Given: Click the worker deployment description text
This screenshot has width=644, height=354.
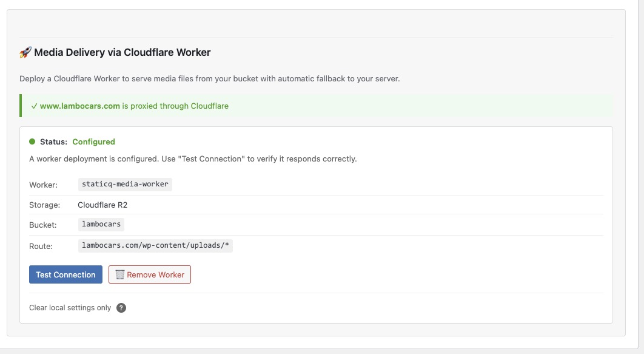Looking at the screenshot, I should tap(193, 158).
